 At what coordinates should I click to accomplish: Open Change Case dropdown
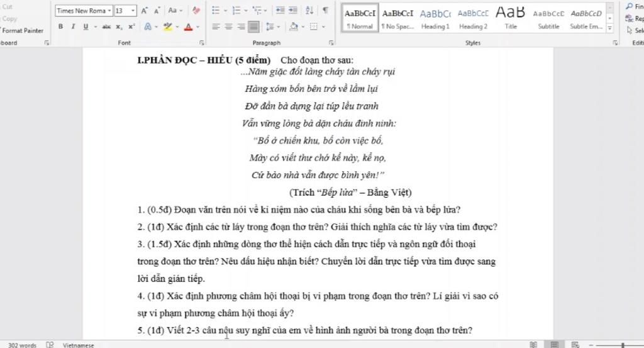tap(175, 11)
